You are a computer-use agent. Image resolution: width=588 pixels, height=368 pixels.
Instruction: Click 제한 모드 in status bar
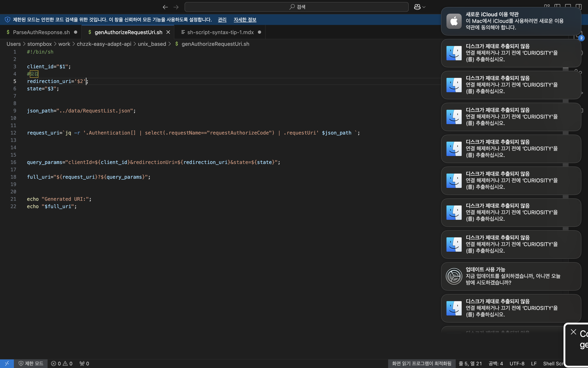31,363
